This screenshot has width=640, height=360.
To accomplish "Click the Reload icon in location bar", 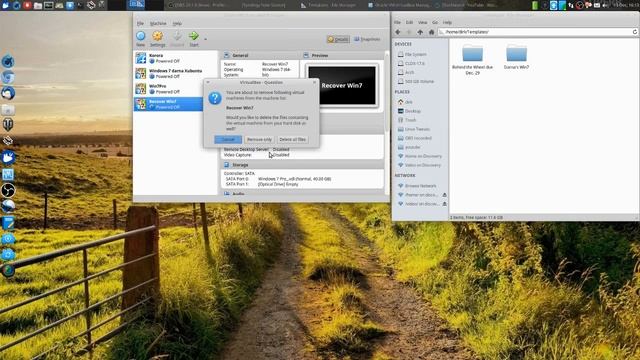I will [635, 32].
